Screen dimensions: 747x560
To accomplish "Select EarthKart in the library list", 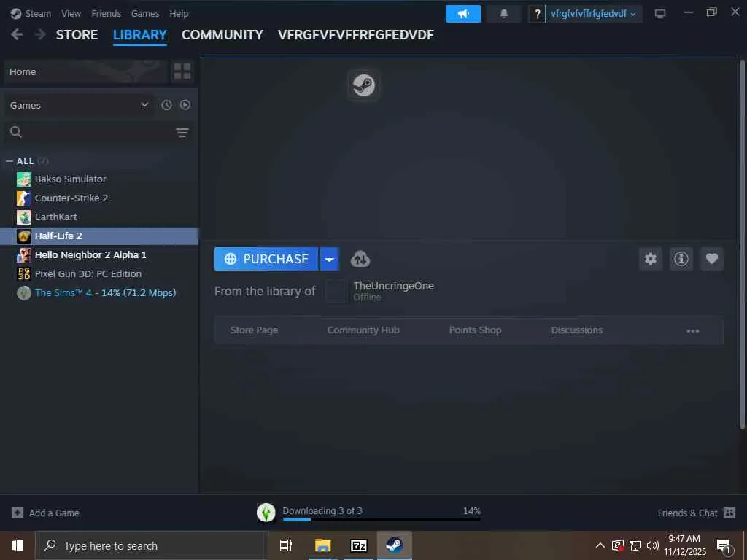I will click(99, 217).
